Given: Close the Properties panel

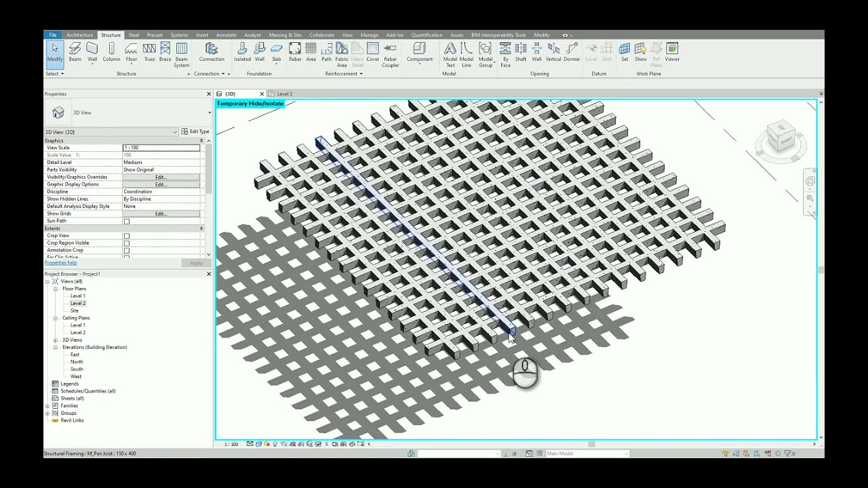Looking at the screenshot, I should 209,94.
